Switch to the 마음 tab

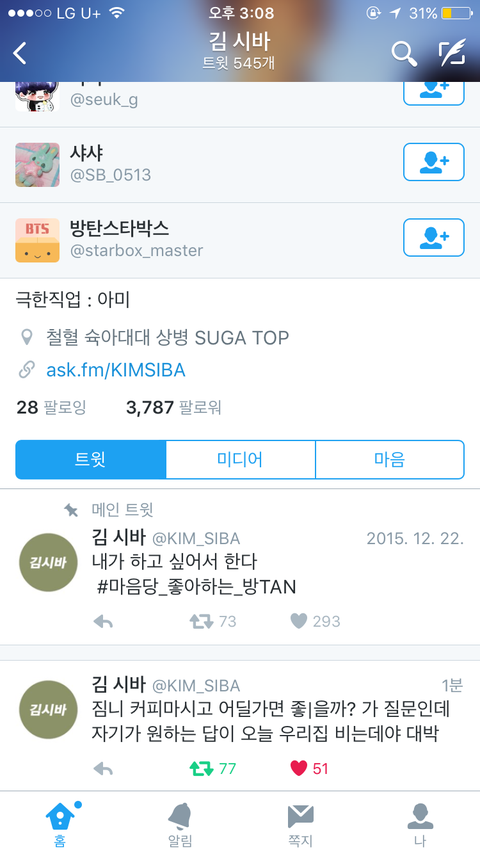pos(390,460)
